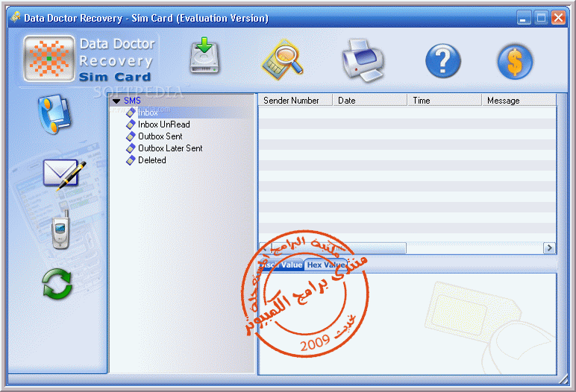Switch to the Hex Value tab
The height and width of the screenshot is (392, 576).
(325, 265)
